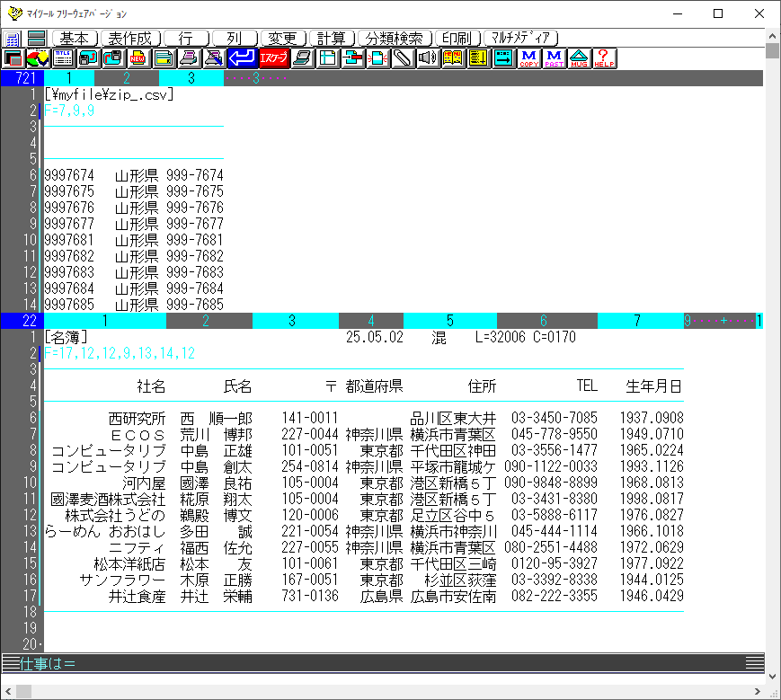Image resolution: width=781 pixels, height=700 pixels.
Task: Open the 印刷 menu
Action: 457,39
